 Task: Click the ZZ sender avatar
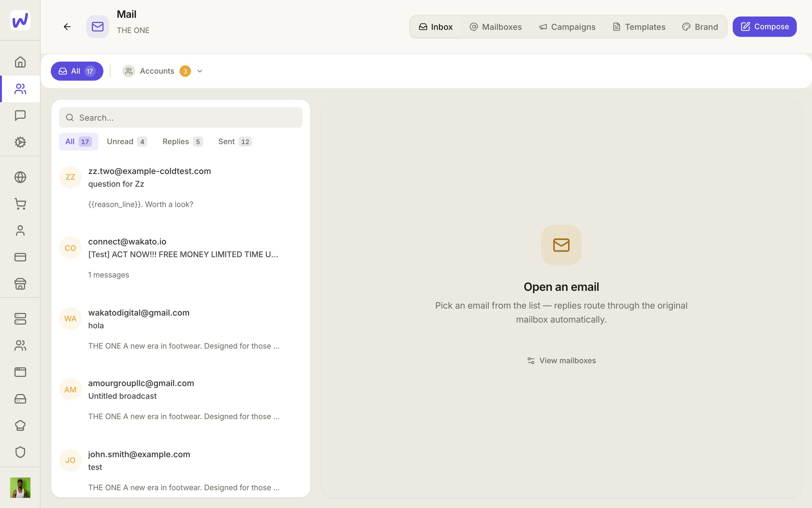(x=70, y=177)
